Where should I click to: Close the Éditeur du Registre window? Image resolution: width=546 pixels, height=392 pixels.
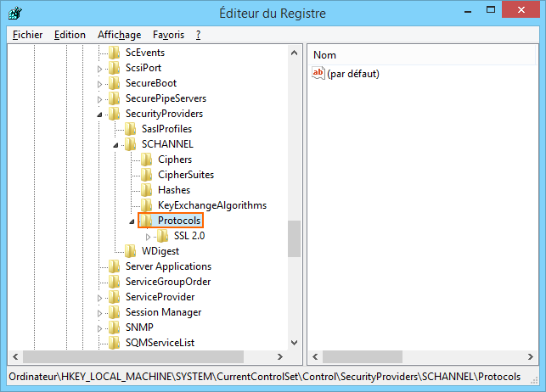(521, 9)
